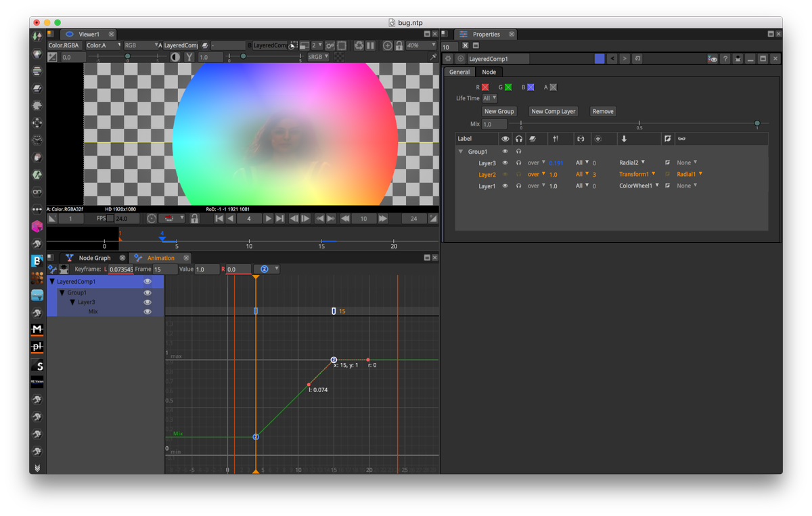Viewport: 812px width, 516px height.
Task: Enable the checkerboard background icon under the viewer
Action: click(338, 56)
